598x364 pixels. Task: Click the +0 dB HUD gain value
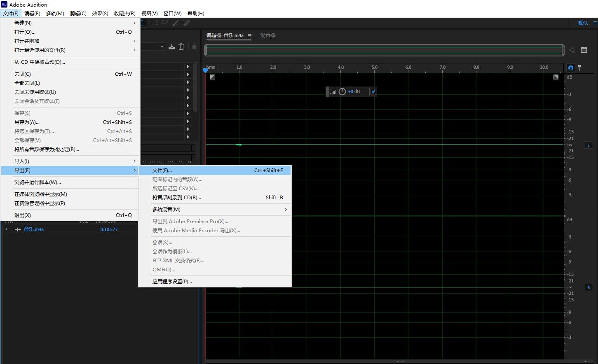pos(354,91)
